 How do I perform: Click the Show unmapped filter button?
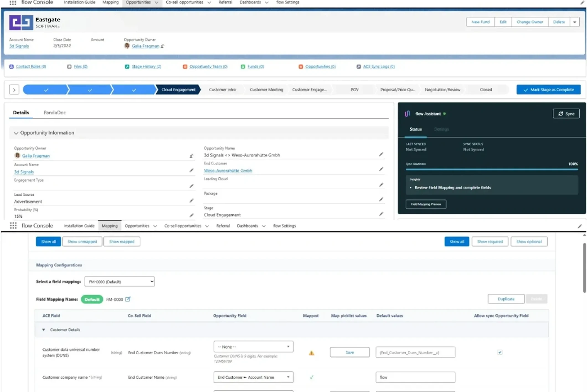pos(82,242)
